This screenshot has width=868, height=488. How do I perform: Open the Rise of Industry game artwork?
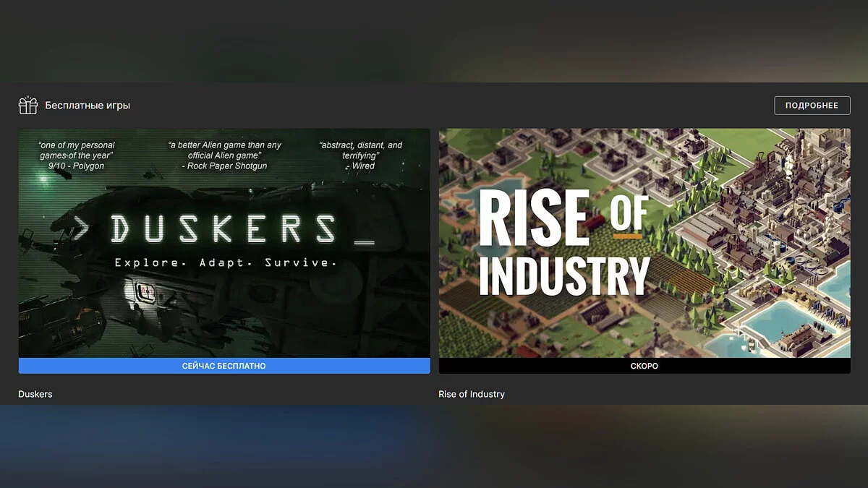(644, 243)
